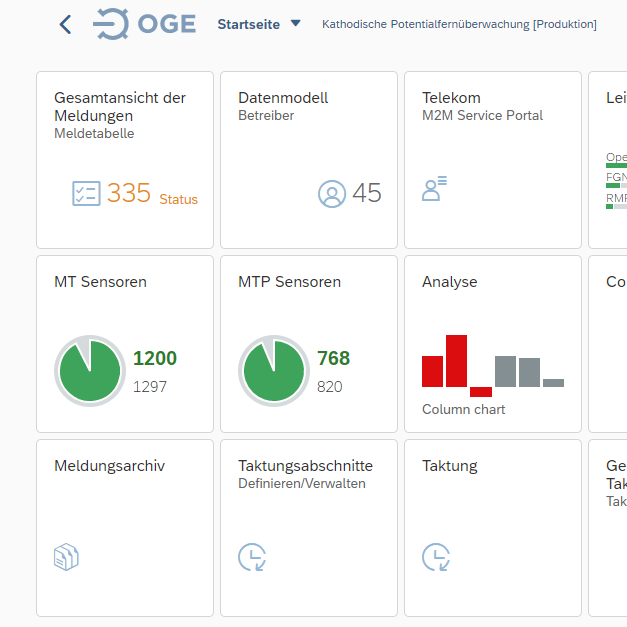This screenshot has height=627, width=627.
Task: Click the 820 total in MTP Sensoren
Action: pyautogui.click(x=329, y=387)
